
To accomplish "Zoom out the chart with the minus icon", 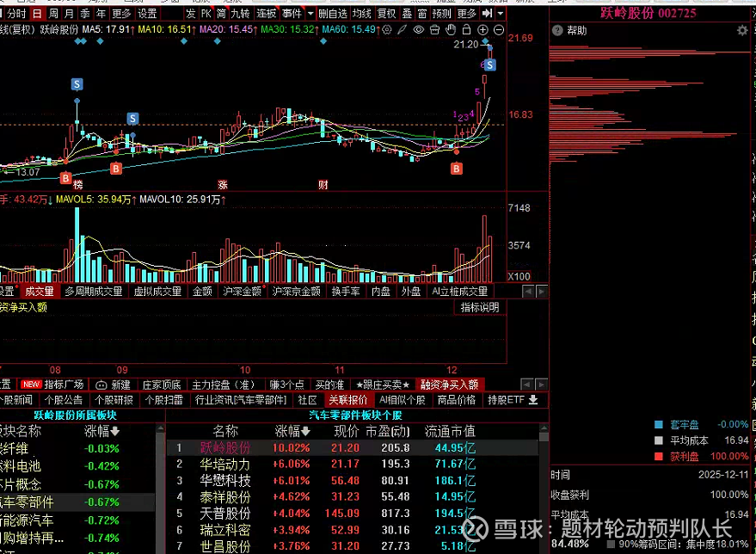I will point(499,30).
